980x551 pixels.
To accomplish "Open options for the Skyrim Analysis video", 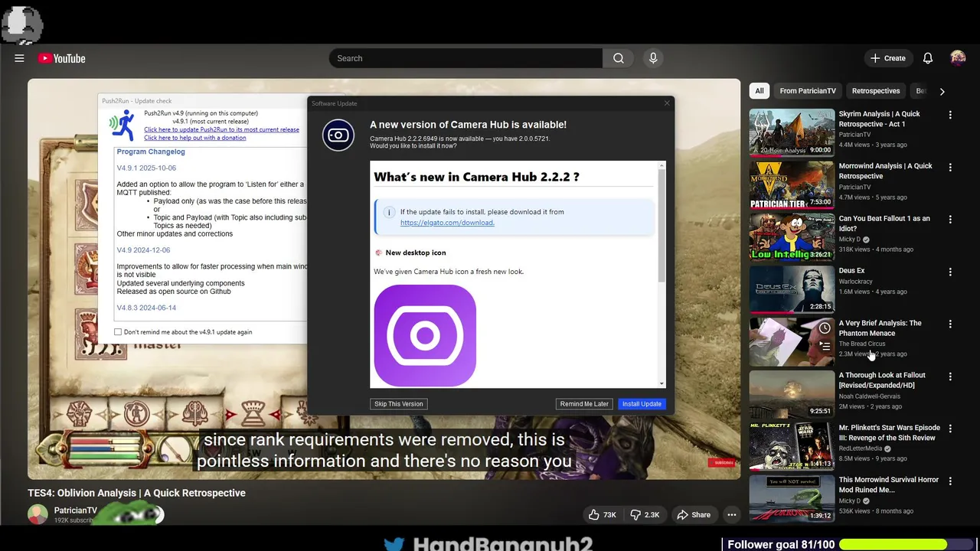I will pos(950,115).
